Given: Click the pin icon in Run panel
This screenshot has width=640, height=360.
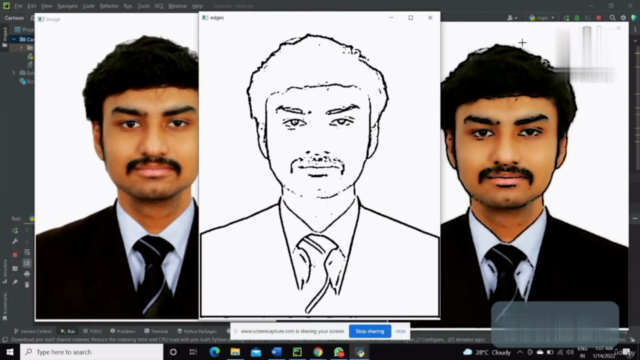Looking at the screenshot, I should coord(15,282).
